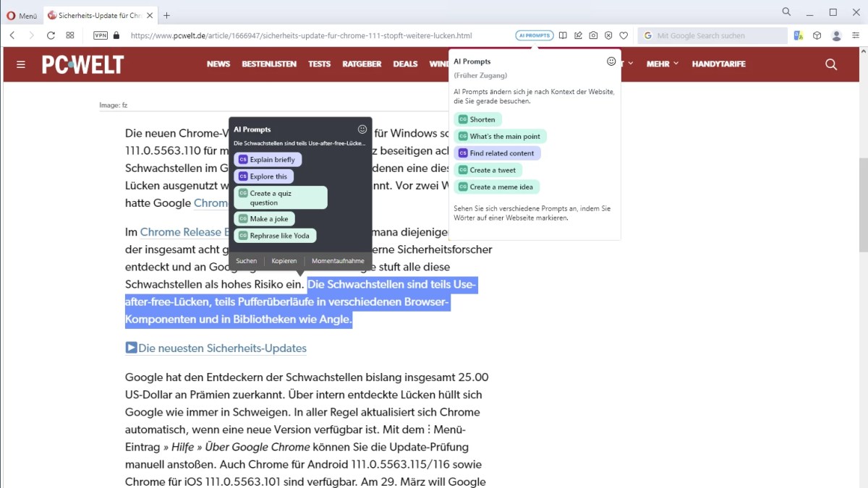Click smiley icon in dark AI Prompts popup
The image size is (868, 488).
(x=362, y=129)
